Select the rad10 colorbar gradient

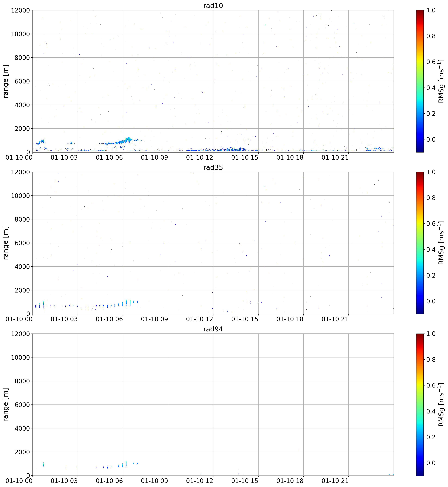pyautogui.click(x=420, y=81)
